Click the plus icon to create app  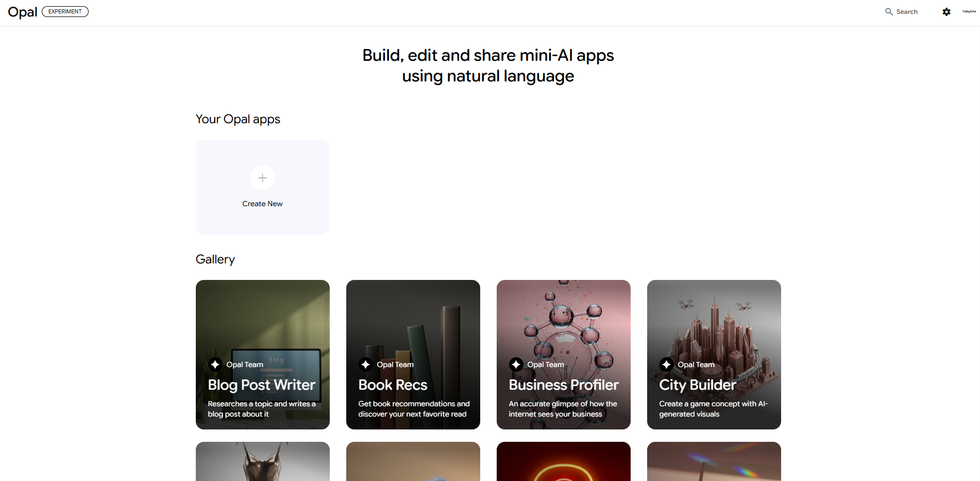263,178
